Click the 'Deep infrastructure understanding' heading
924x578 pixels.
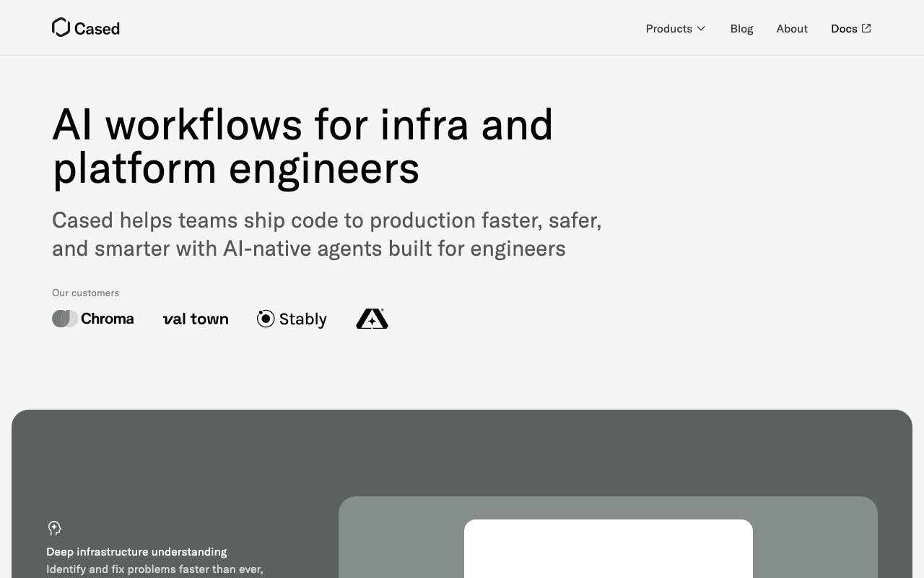pyautogui.click(x=136, y=552)
